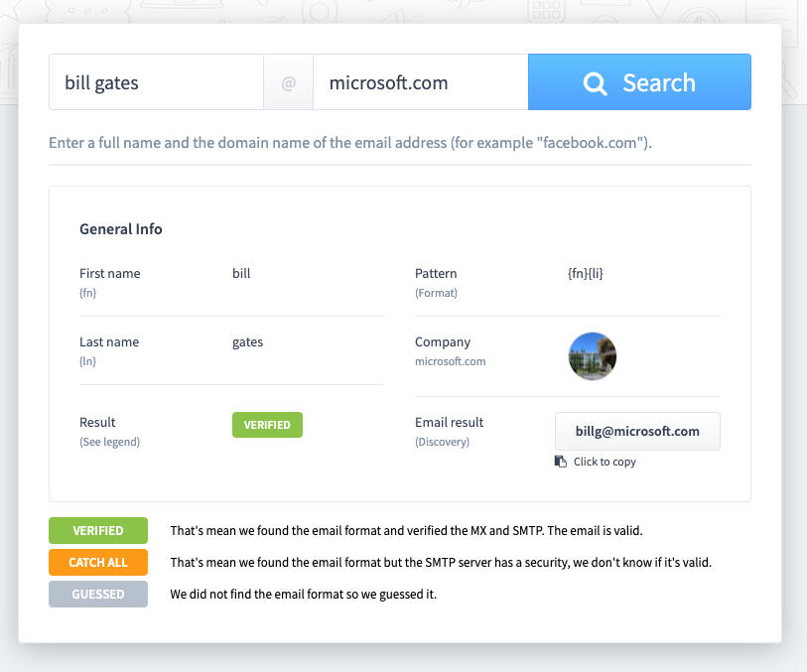The image size is (807, 672).
Task: Click the {fn}{li} pattern value
Action: [581, 273]
